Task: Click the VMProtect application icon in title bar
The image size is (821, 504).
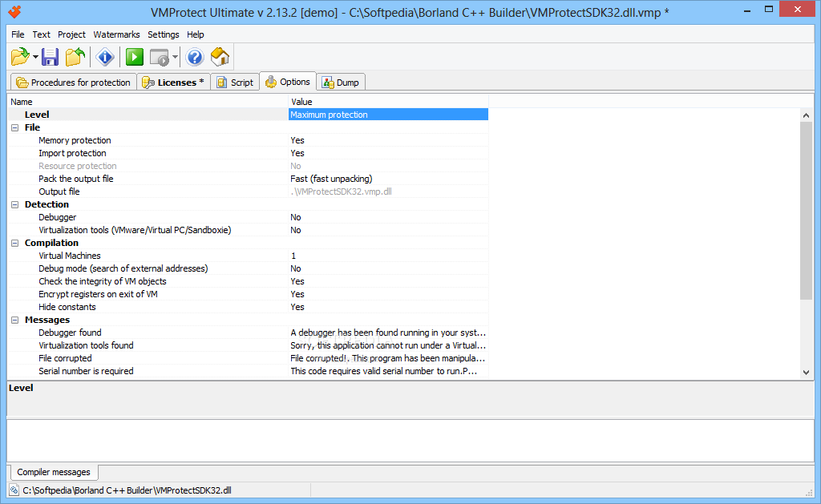Action: (x=14, y=11)
